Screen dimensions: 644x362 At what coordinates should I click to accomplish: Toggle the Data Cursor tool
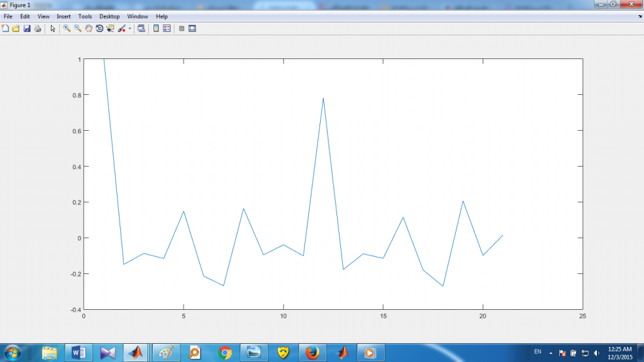point(110,28)
